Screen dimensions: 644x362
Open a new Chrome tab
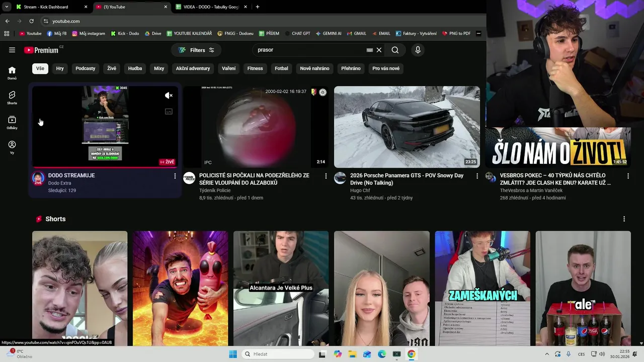(x=257, y=7)
